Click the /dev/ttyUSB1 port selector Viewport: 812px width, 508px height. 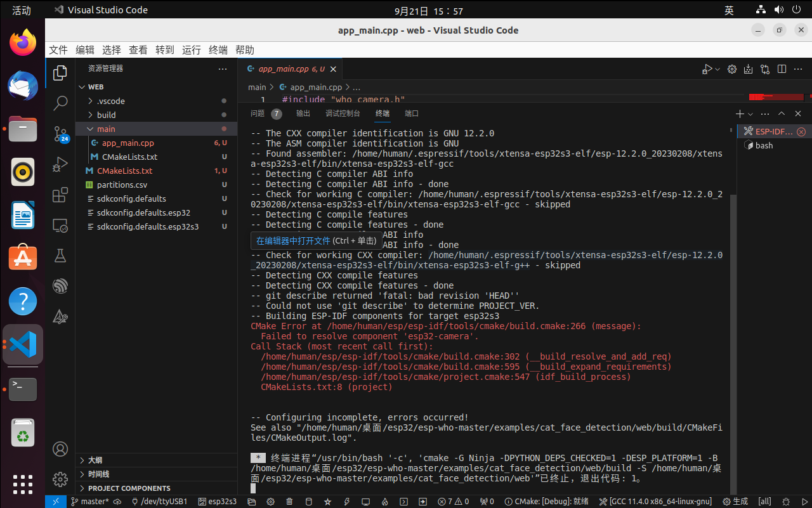pyautogui.click(x=159, y=502)
